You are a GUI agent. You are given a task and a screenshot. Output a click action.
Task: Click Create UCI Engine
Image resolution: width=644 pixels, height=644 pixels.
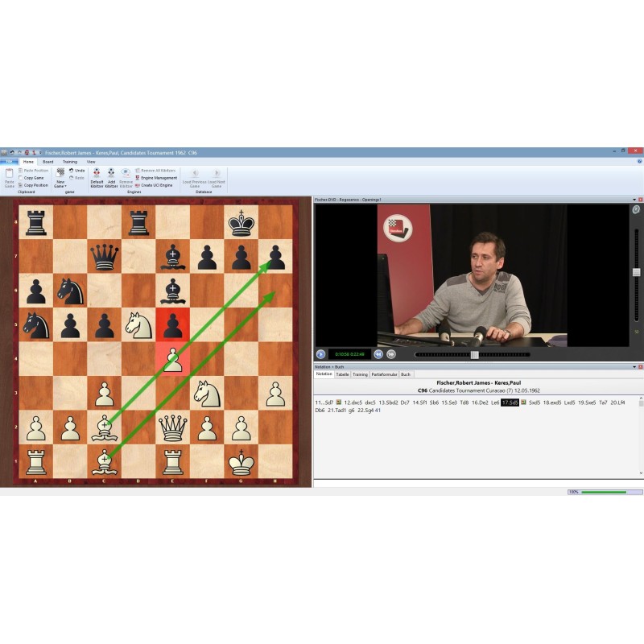(x=155, y=185)
